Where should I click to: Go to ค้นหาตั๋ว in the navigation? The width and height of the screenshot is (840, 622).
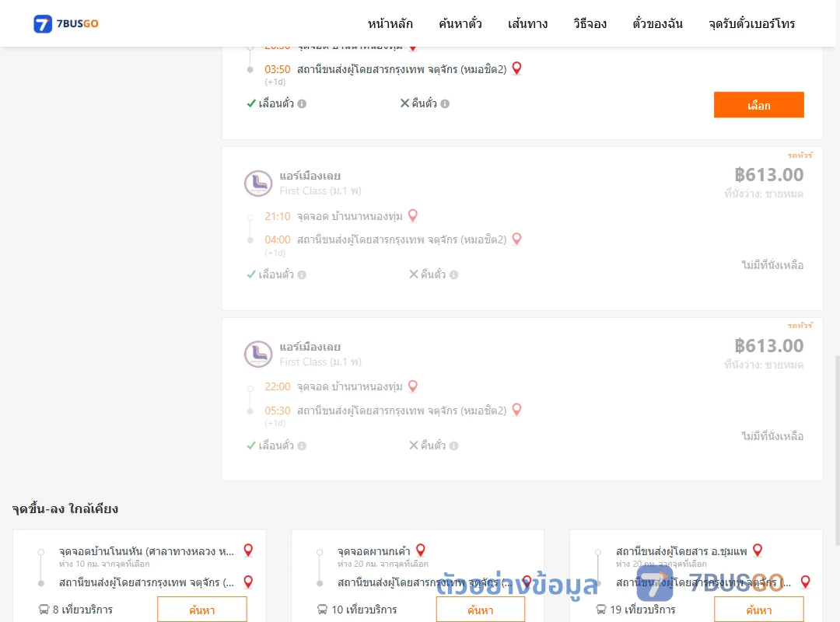[460, 23]
